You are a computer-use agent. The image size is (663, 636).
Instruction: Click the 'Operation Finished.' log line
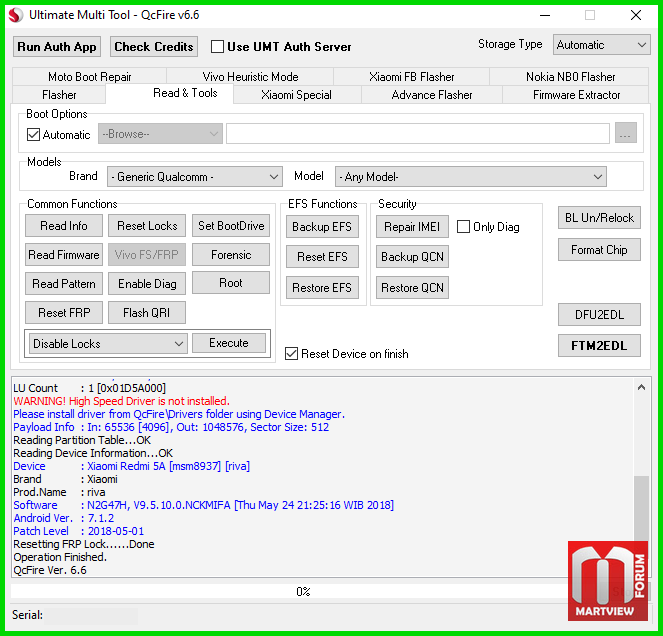pyautogui.click(x=60, y=557)
